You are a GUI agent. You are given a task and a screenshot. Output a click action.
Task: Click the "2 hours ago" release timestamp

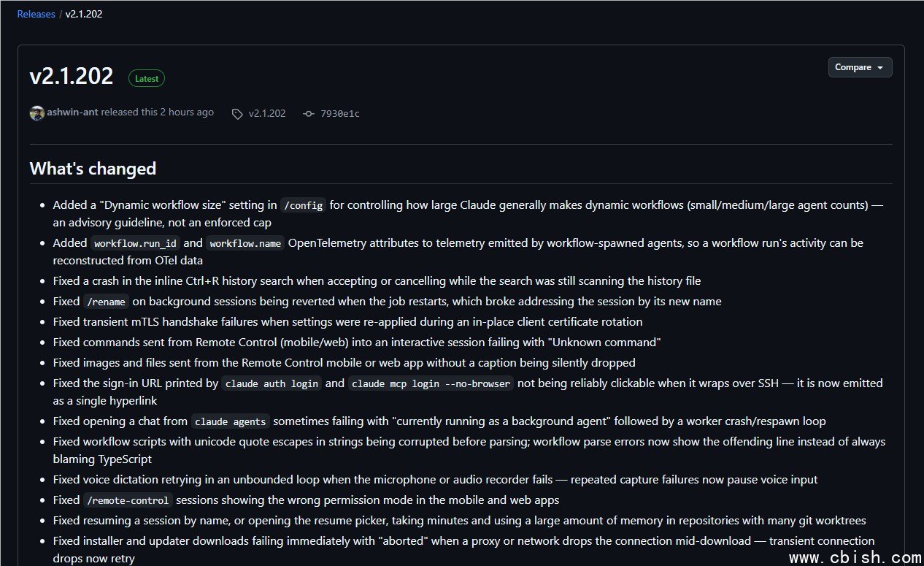pyautogui.click(x=188, y=112)
